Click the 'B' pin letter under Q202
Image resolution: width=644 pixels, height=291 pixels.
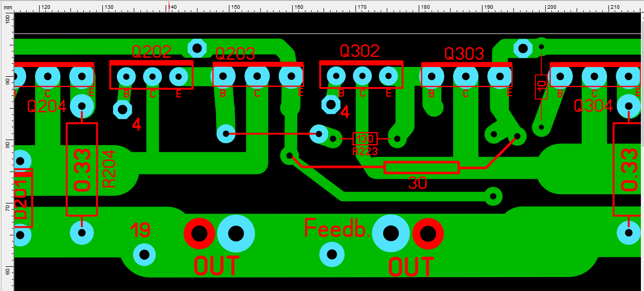tap(127, 94)
